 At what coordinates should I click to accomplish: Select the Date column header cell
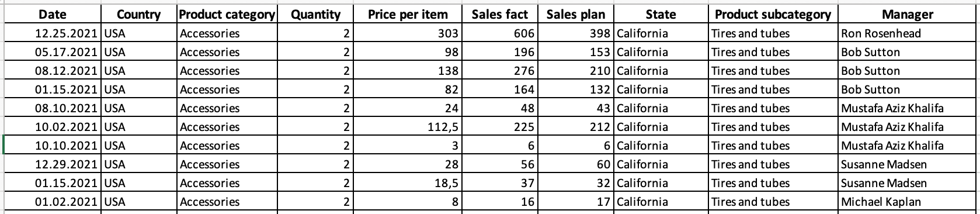pyautogui.click(x=53, y=15)
